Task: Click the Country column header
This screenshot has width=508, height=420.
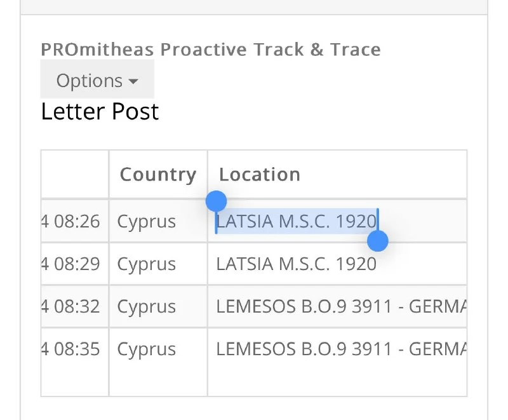Action: point(157,174)
